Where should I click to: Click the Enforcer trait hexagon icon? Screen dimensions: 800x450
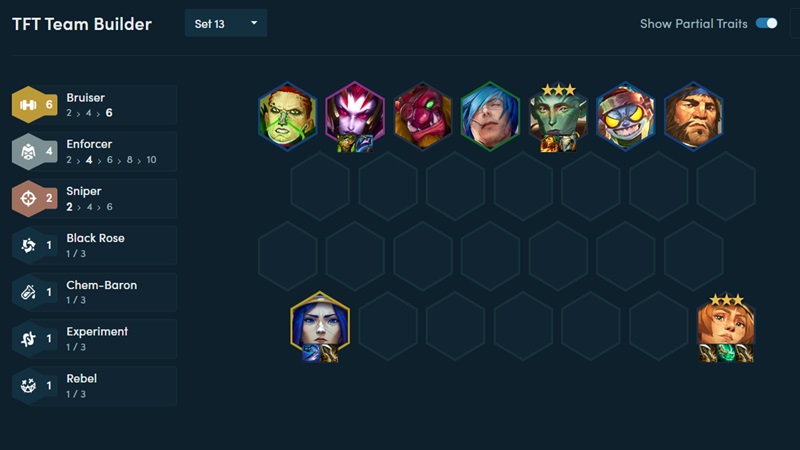(28, 152)
